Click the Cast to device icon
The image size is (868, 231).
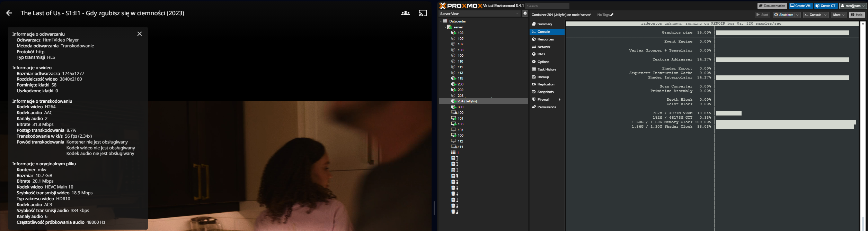[x=423, y=13]
